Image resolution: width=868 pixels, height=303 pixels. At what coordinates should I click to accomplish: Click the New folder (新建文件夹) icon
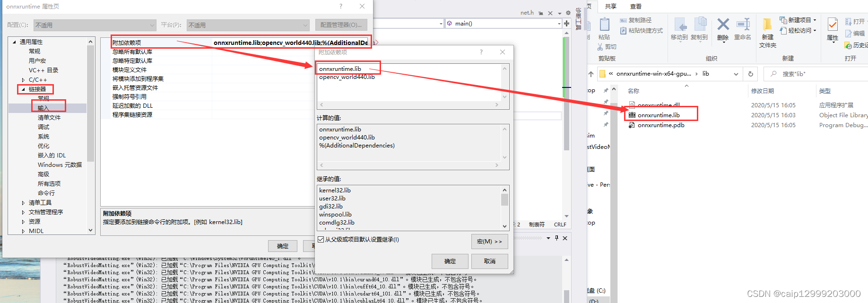tap(767, 24)
